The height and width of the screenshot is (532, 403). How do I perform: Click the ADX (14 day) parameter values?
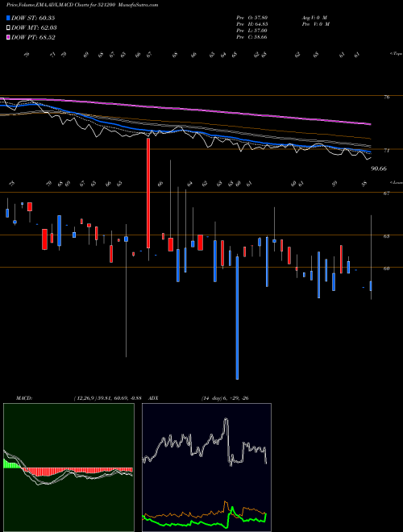(225, 398)
